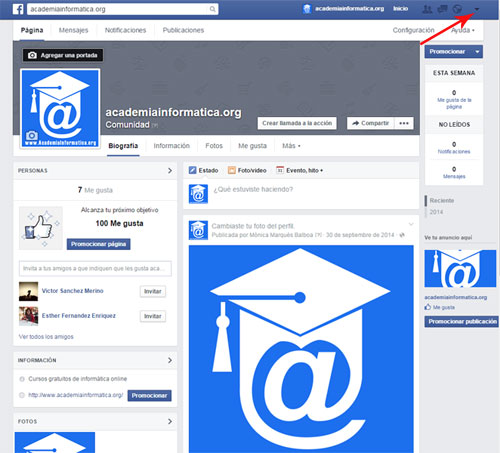Click Me gusta thumb icon under ad preview
The image size is (500, 453).
pyautogui.click(x=428, y=307)
